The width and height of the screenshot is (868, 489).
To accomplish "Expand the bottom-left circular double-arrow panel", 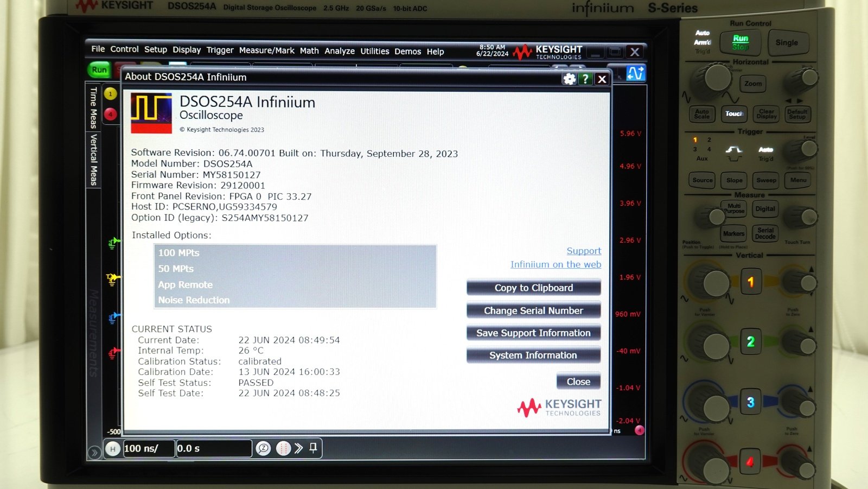I will click(x=94, y=452).
